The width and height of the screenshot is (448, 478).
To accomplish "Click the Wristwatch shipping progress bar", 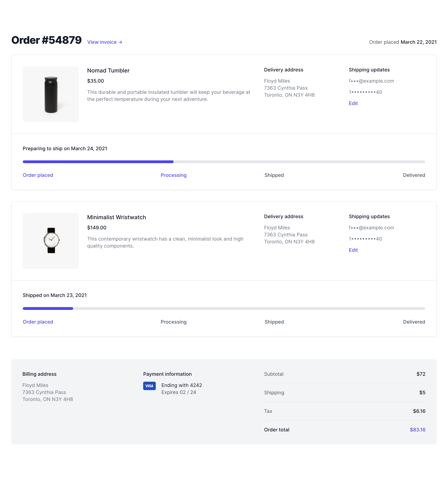I will click(x=224, y=309).
